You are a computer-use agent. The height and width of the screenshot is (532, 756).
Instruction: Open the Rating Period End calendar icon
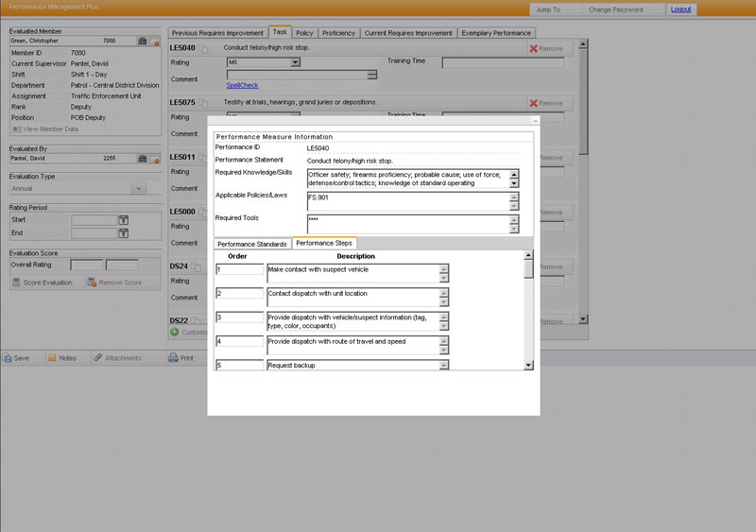[123, 234]
